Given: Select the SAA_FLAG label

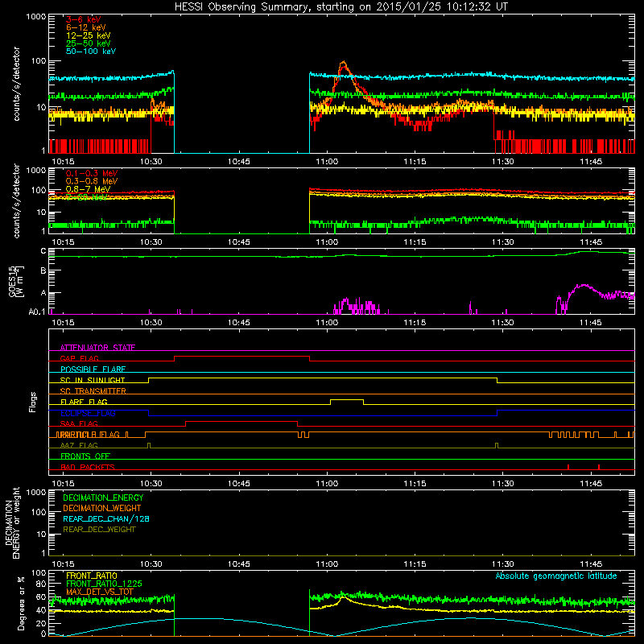Looking at the screenshot, I should (79, 423).
